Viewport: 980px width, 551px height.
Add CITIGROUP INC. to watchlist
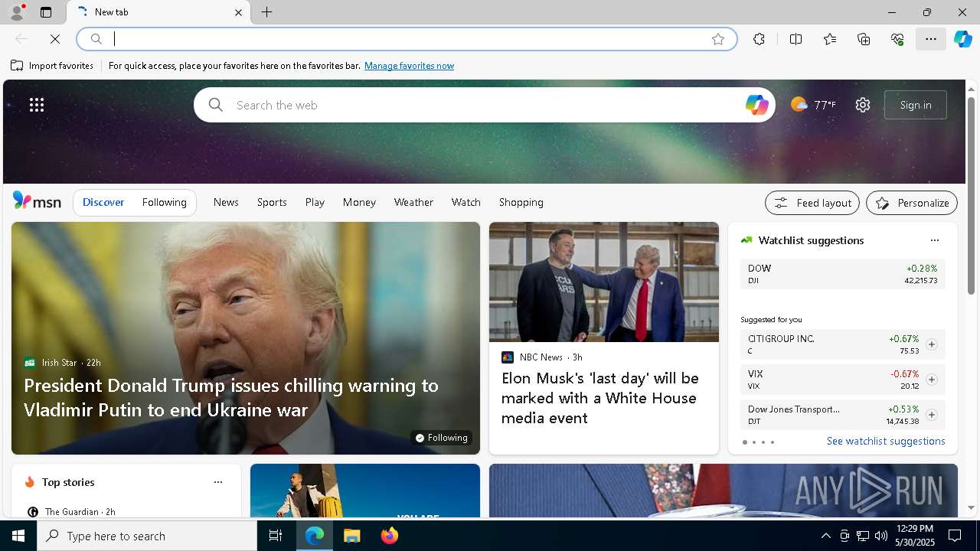click(931, 344)
